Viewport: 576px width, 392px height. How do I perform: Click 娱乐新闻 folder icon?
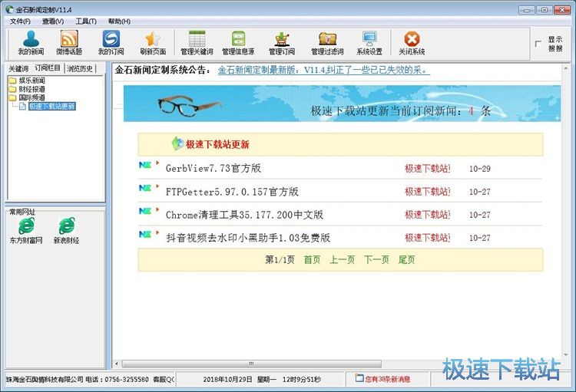point(12,81)
